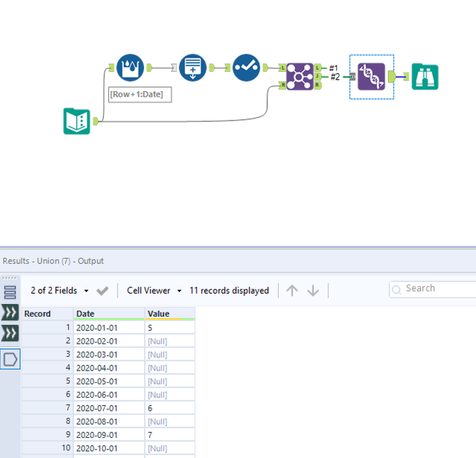The image size is (476, 458).
Task: Select Value cell 5 in record 1
Action: [170, 328]
